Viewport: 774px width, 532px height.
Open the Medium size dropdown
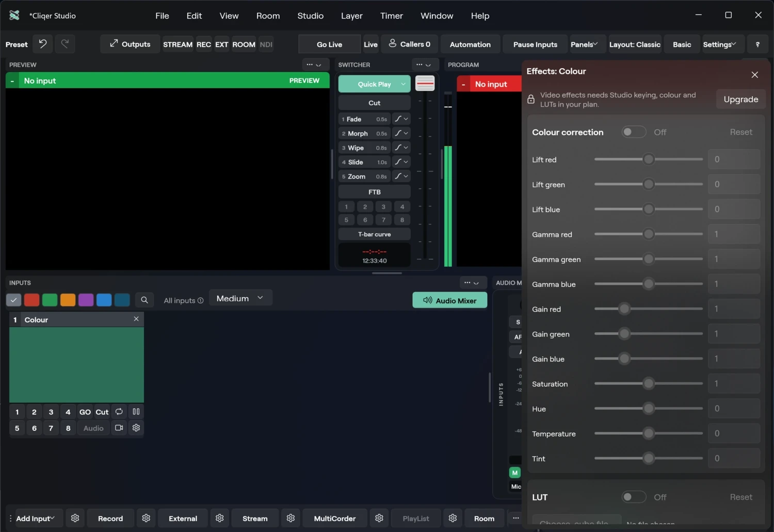[x=240, y=298]
